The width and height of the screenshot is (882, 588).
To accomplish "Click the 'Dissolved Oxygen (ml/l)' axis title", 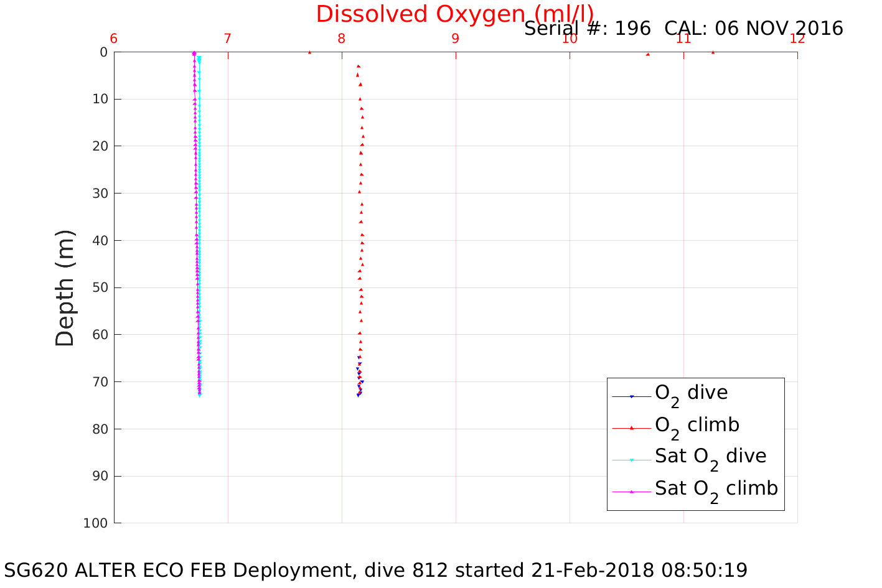I will pyautogui.click(x=454, y=14).
